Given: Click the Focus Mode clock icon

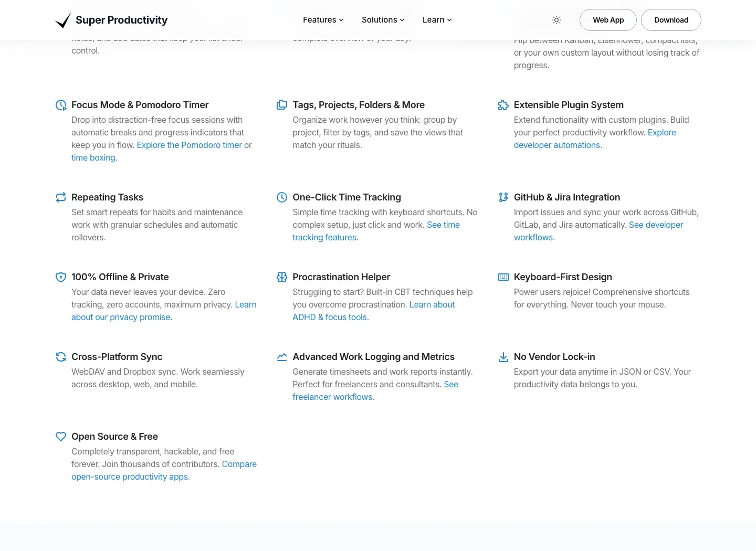Looking at the screenshot, I should tap(61, 105).
